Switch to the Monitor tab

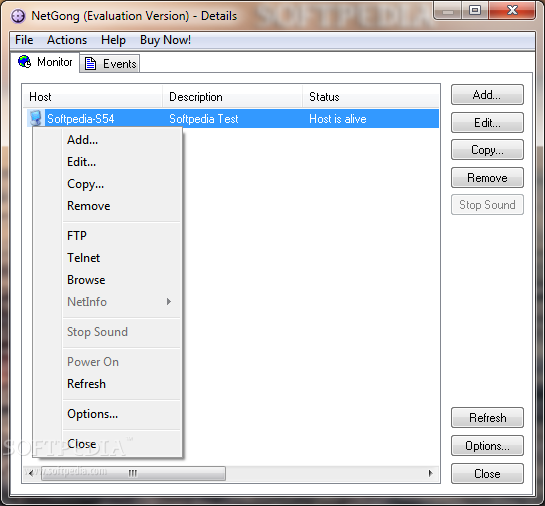point(45,62)
